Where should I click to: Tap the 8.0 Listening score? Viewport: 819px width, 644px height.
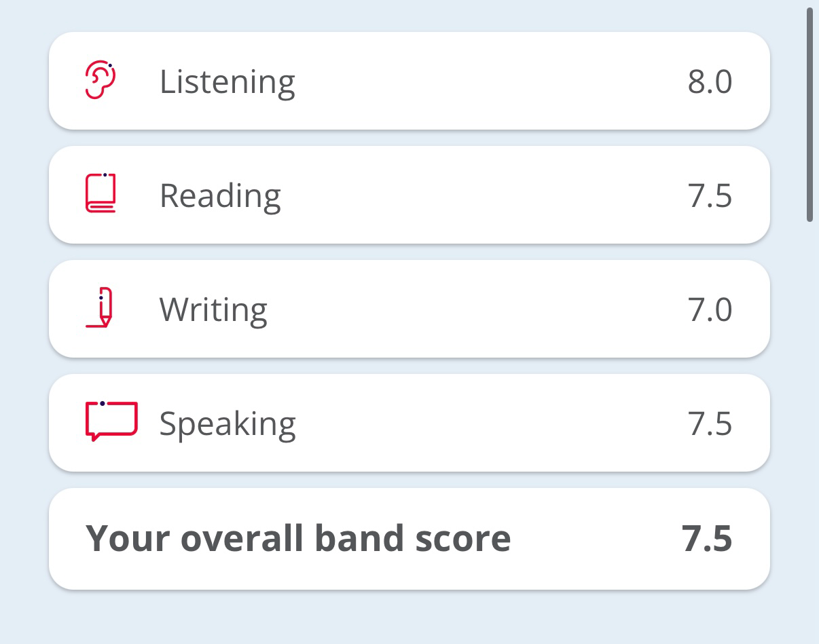pos(710,82)
